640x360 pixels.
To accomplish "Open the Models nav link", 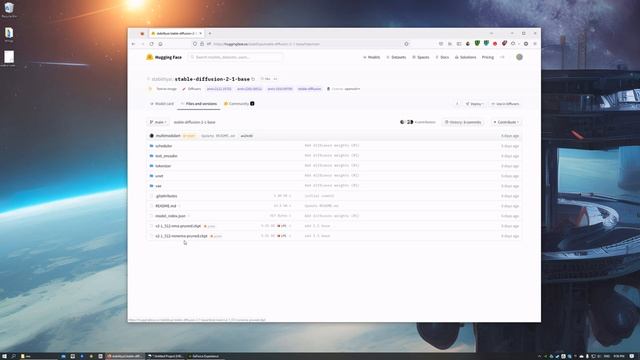I will coord(371,57).
